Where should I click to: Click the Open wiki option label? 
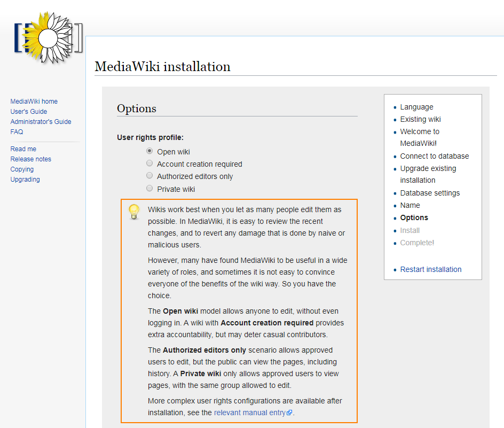[x=174, y=152]
